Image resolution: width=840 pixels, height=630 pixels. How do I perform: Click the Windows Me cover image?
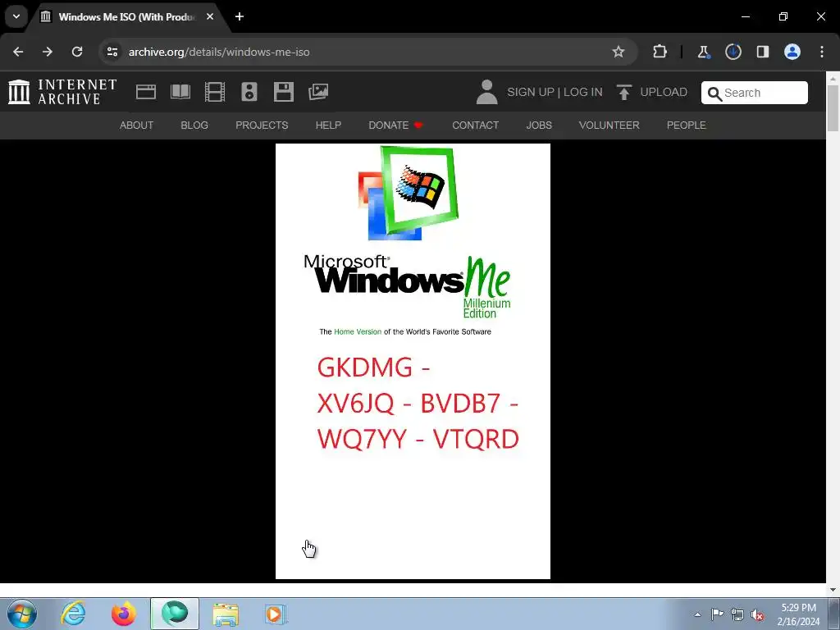413,361
